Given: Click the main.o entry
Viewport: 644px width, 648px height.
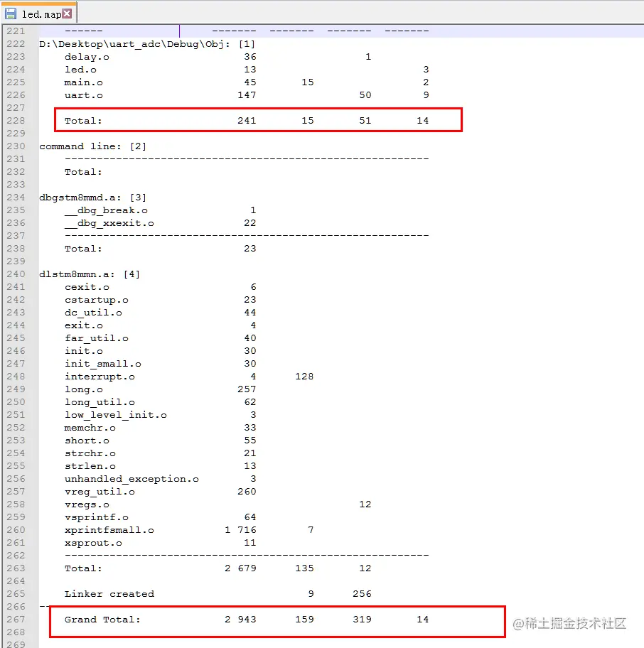Looking at the screenshot, I should click(83, 82).
